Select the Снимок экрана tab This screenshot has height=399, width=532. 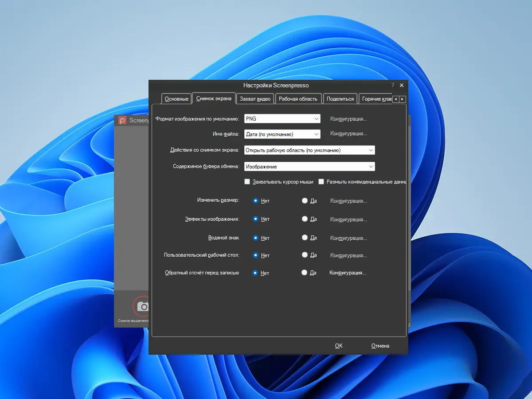click(214, 98)
